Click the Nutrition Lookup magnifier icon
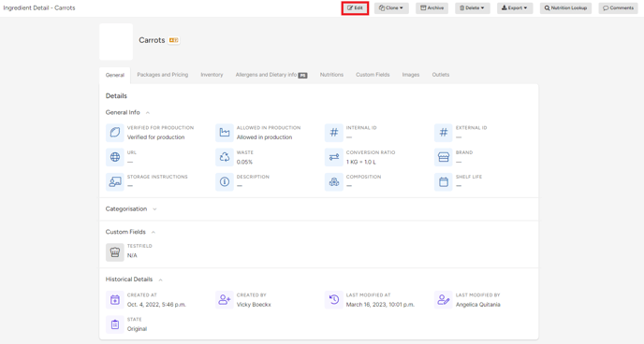The height and width of the screenshot is (344, 644). click(x=547, y=8)
